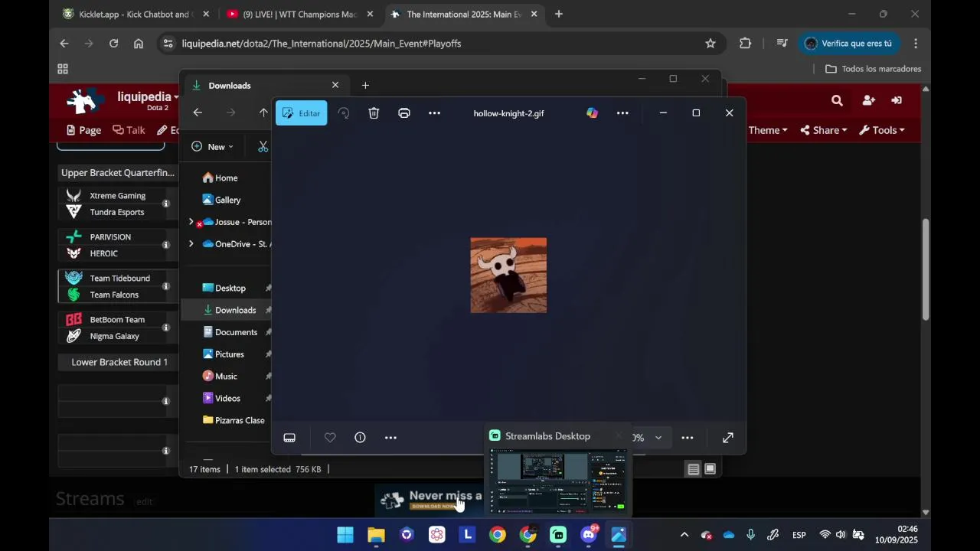Open Chrome extensions puzzle icon
Screen dimensions: 980x551
745,44
